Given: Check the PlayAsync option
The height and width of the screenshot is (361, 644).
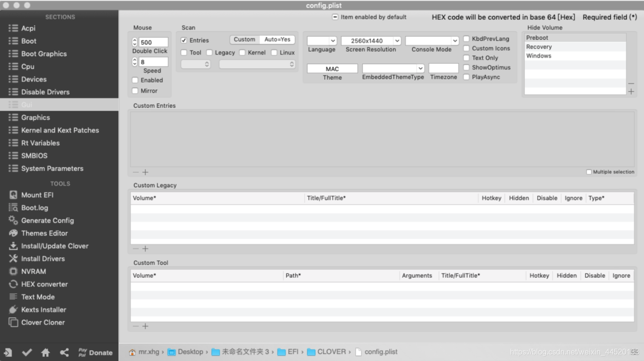Looking at the screenshot, I should coord(466,77).
